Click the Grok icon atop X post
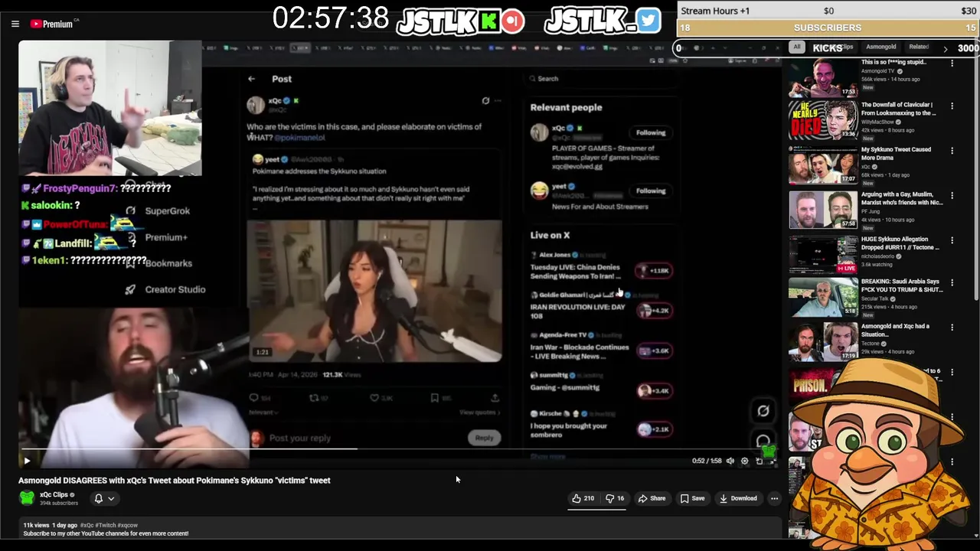The width and height of the screenshot is (980, 551). 485,100
